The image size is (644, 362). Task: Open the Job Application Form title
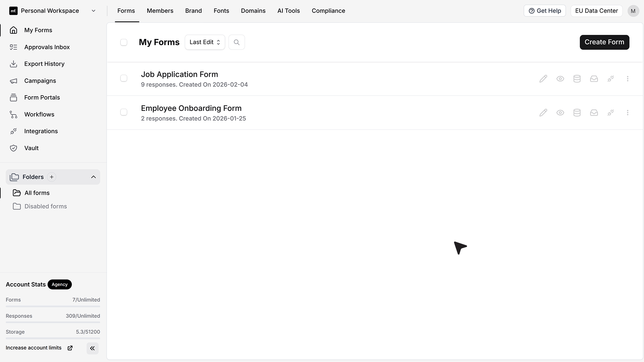[x=179, y=74]
